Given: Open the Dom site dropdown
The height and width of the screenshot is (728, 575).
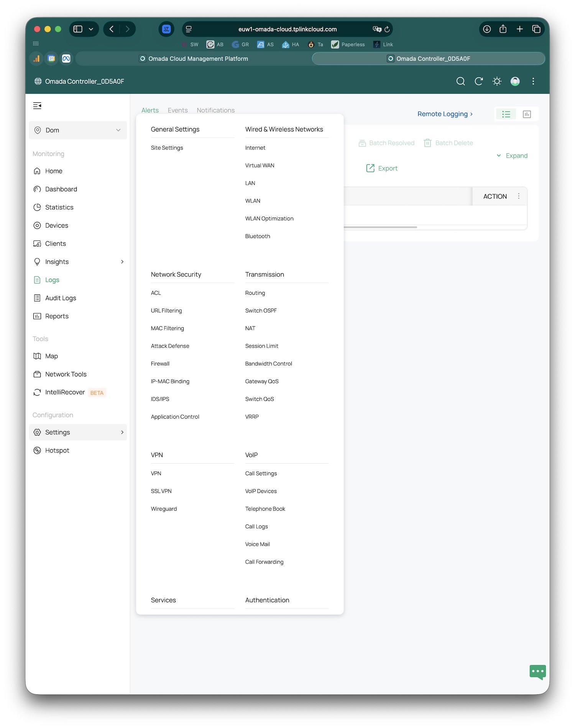Looking at the screenshot, I should pyautogui.click(x=78, y=130).
